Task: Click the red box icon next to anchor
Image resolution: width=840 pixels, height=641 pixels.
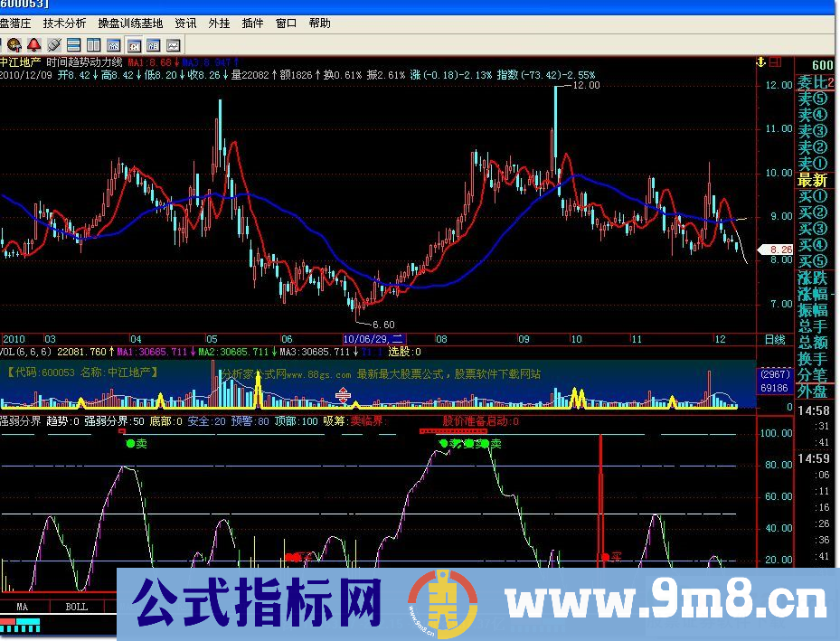Action: tap(775, 62)
